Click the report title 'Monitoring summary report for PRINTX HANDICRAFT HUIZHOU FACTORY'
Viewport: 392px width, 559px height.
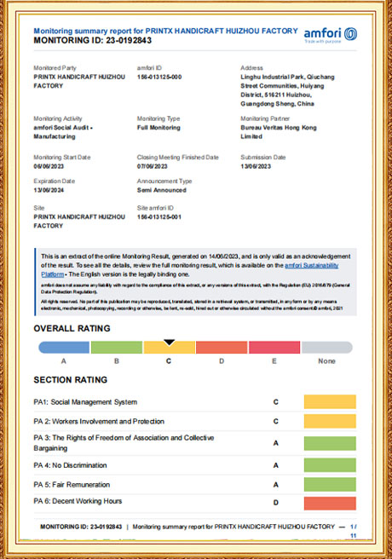tap(165, 31)
